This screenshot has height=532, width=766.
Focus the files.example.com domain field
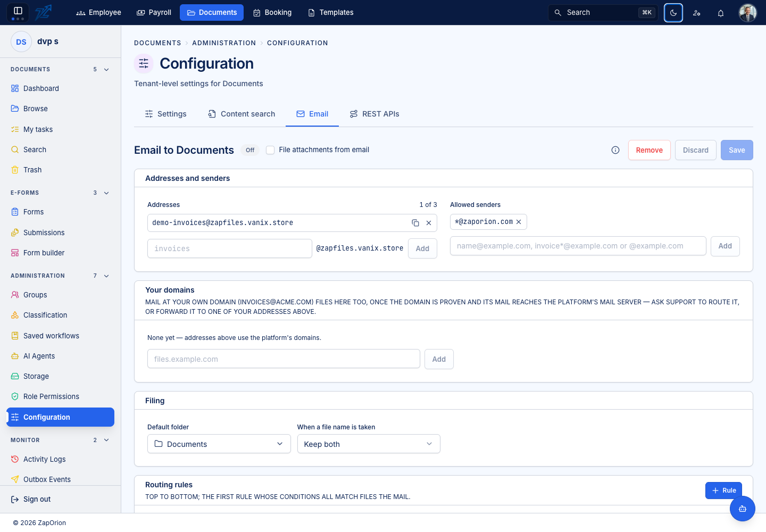coord(284,359)
